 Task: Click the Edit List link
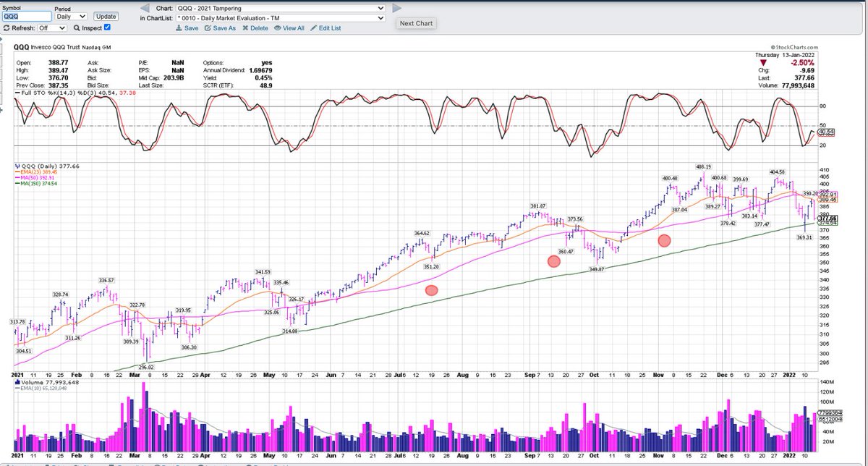(325, 28)
